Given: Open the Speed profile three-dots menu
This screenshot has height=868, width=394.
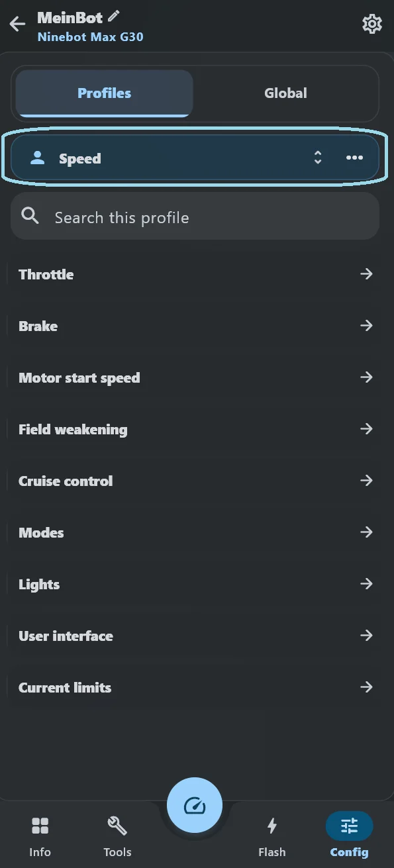Looking at the screenshot, I should point(354,158).
